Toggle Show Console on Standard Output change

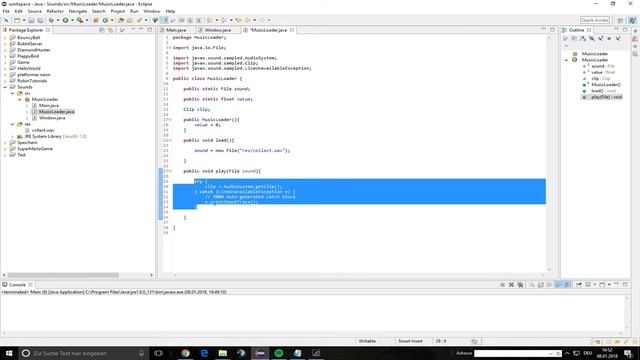pos(559,284)
